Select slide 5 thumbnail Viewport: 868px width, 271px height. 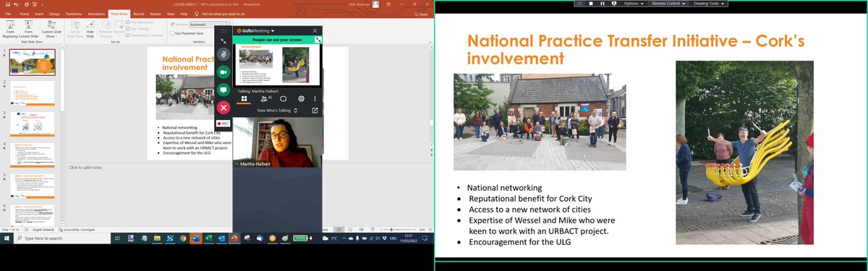(x=31, y=186)
